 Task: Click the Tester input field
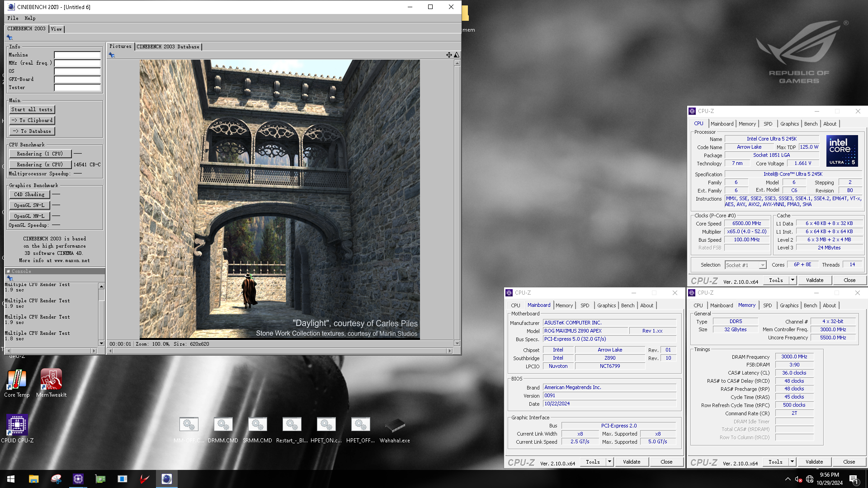tap(77, 88)
